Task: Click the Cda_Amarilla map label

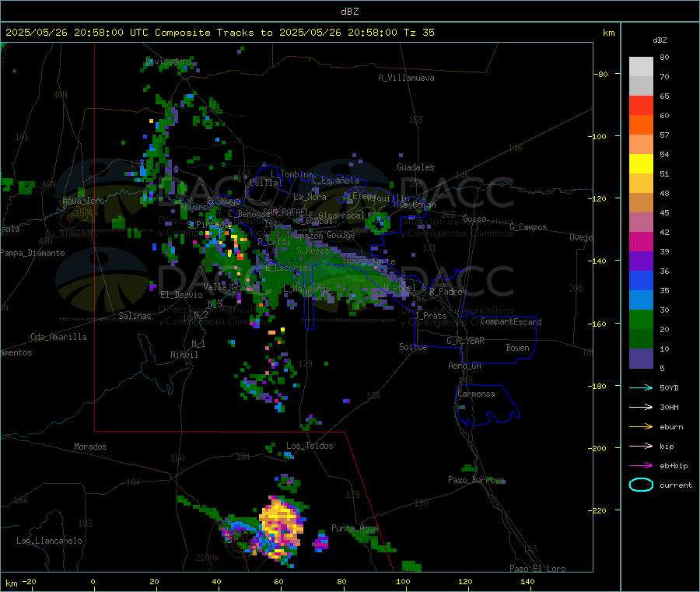Action: [58, 337]
